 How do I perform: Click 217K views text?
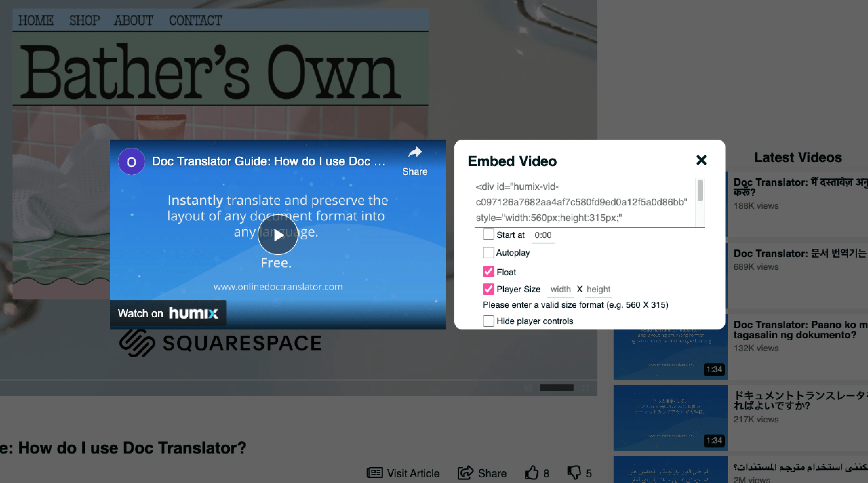click(x=756, y=419)
